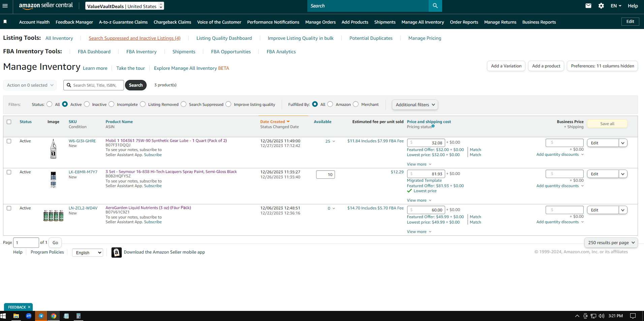
Task: Open the Edit dropdown arrow for Mobil 1
Action: click(x=623, y=143)
